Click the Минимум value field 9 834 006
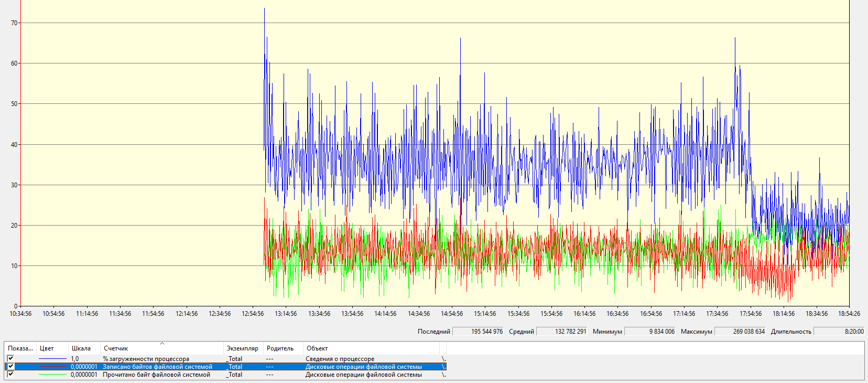This screenshot has height=383, width=868. [x=650, y=331]
